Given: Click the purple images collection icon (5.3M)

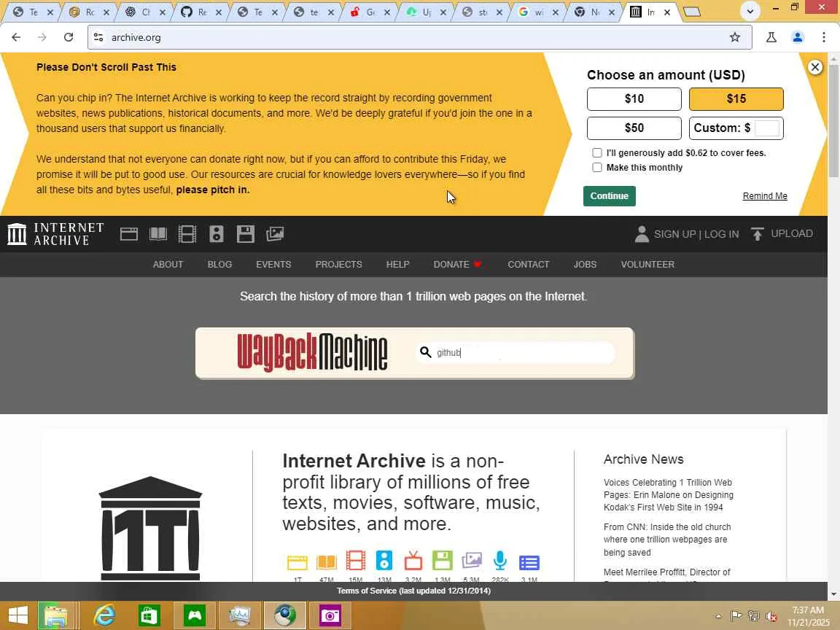Looking at the screenshot, I should [x=472, y=561].
